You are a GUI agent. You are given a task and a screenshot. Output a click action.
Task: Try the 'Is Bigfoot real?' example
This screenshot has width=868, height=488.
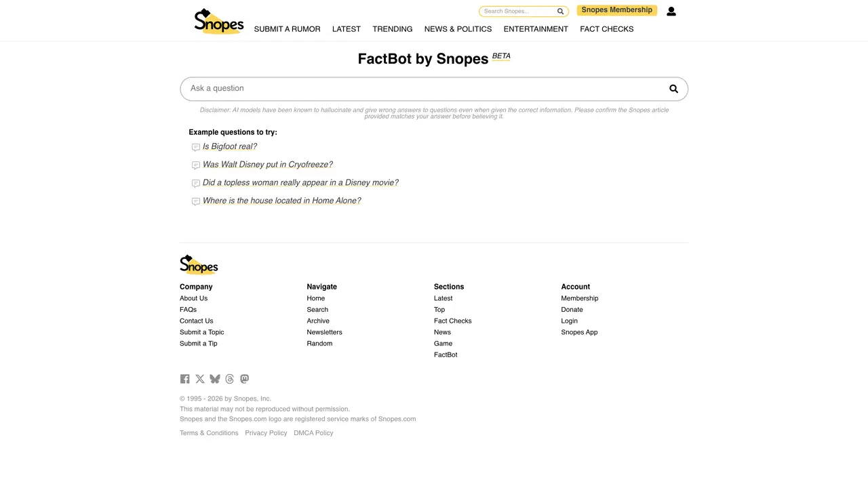pos(230,146)
